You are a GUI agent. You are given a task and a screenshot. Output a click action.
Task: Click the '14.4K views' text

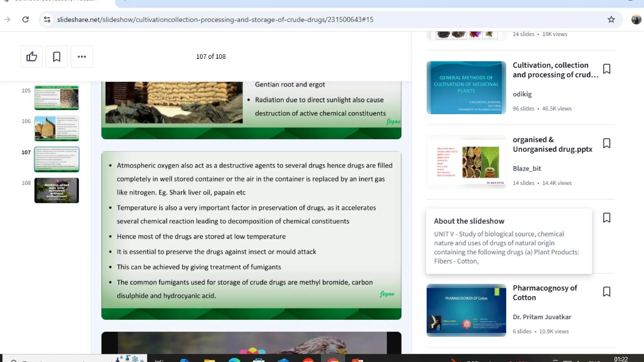tap(557, 183)
